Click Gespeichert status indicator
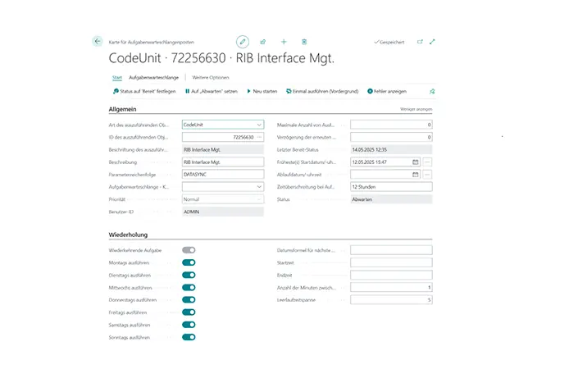The width and height of the screenshot is (587, 392). click(x=389, y=42)
